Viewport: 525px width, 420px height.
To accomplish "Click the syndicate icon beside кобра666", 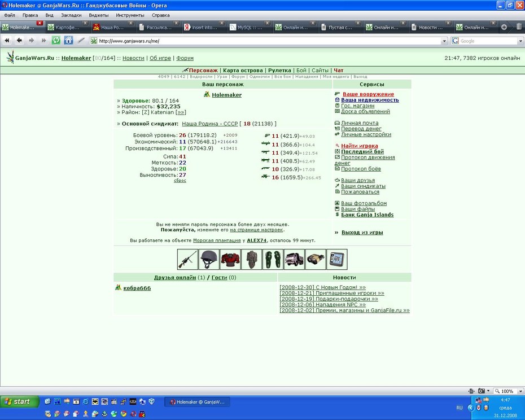I will pyautogui.click(x=118, y=288).
